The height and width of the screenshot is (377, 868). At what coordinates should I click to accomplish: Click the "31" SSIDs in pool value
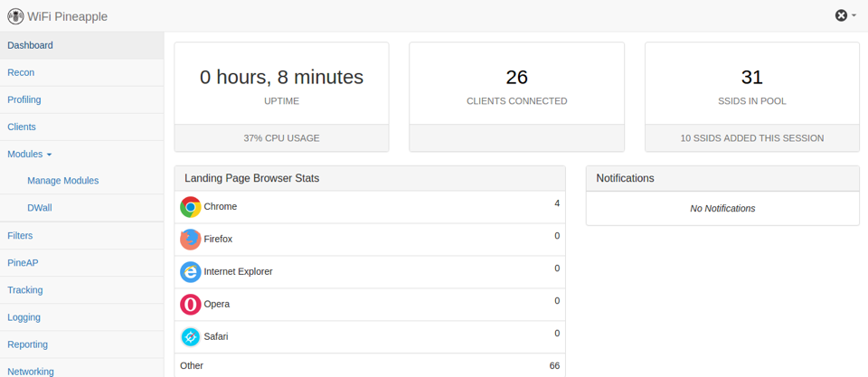coord(751,78)
